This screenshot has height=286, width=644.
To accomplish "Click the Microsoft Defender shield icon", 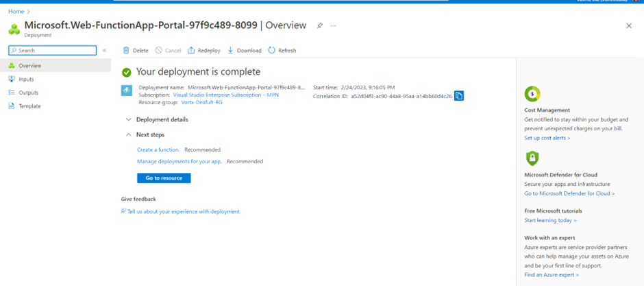I will pos(532,158).
